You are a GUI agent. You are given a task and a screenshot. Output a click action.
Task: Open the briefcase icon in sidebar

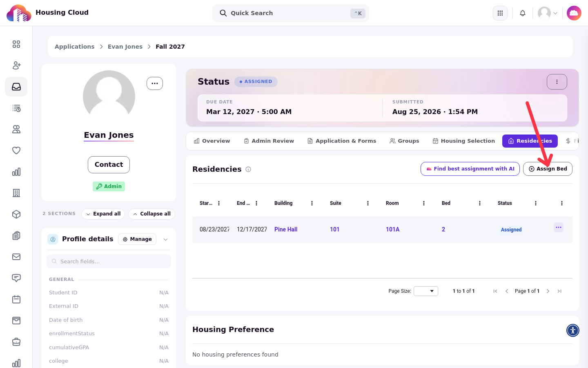coord(16,342)
